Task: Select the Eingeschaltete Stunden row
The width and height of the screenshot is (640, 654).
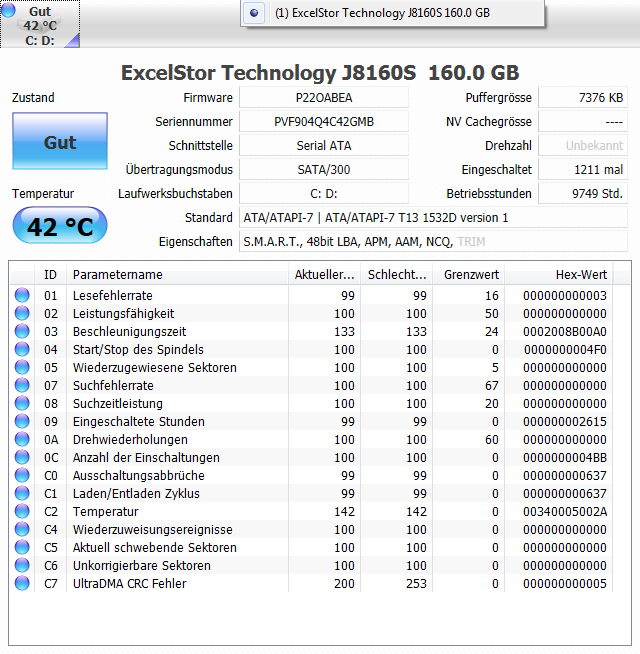Action: [311, 421]
